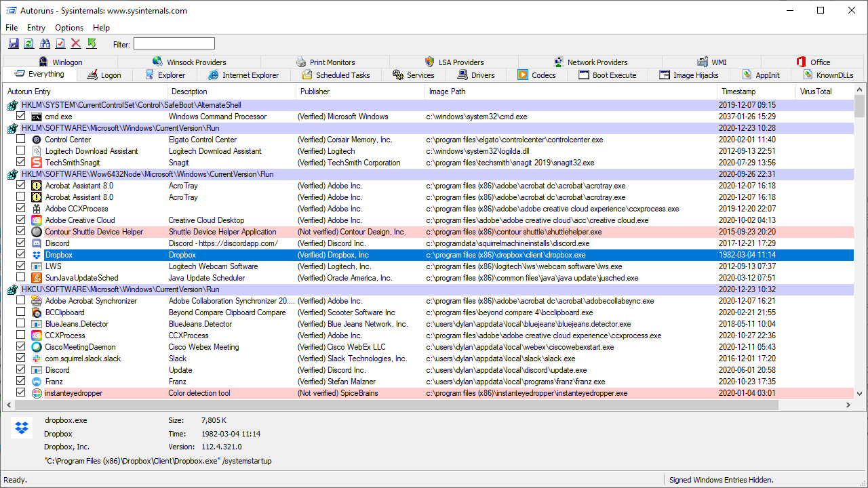Enable the Control Center checkbox
This screenshot has height=488, width=868.
click(21, 140)
